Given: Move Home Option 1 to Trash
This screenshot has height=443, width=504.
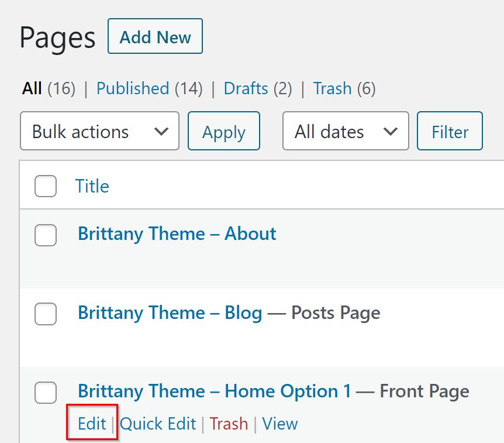Looking at the screenshot, I should click(229, 424).
